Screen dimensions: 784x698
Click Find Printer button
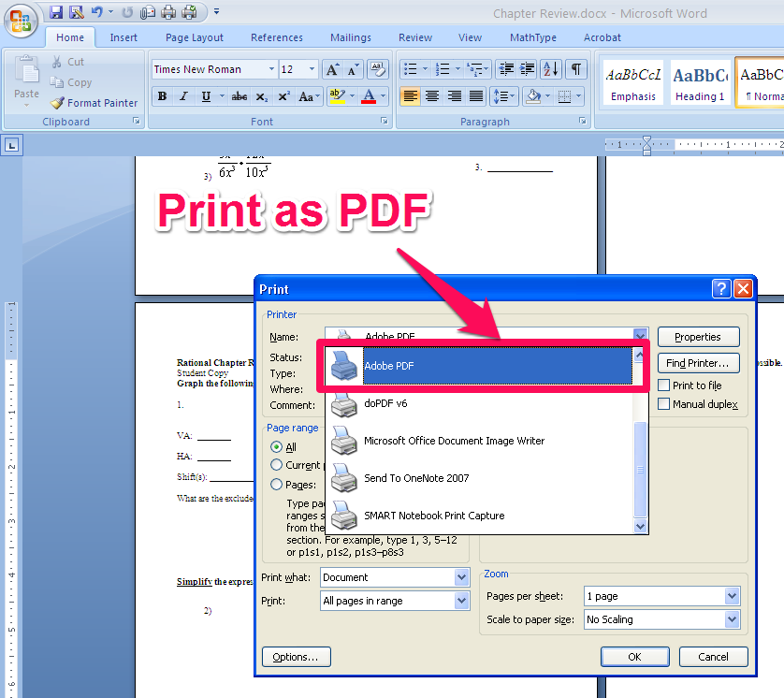click(698, 363)
